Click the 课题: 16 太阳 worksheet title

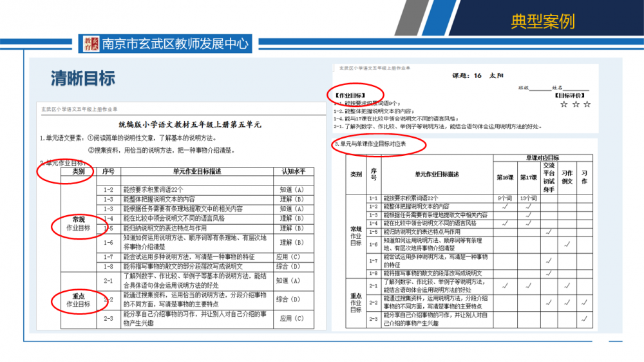click(x=478, y=75)
